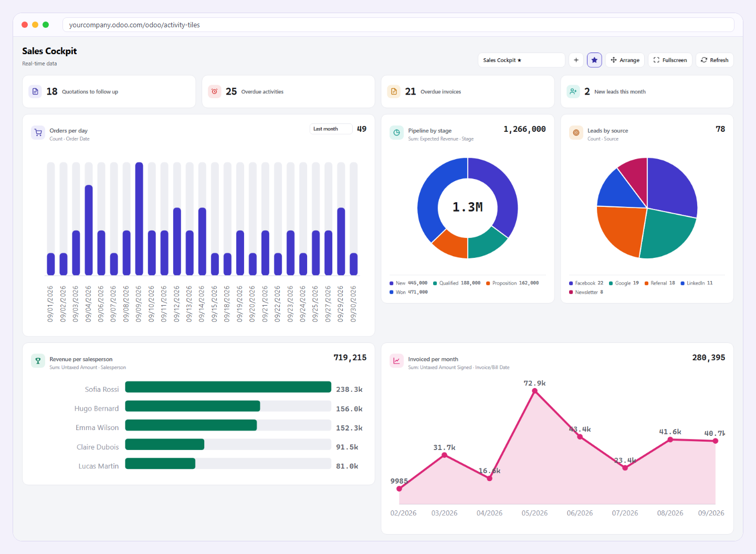This screenshot has height=554, width=756.
Task: Add a new tile with plus button
Action: pyautogui.click(x=576, y=60)
